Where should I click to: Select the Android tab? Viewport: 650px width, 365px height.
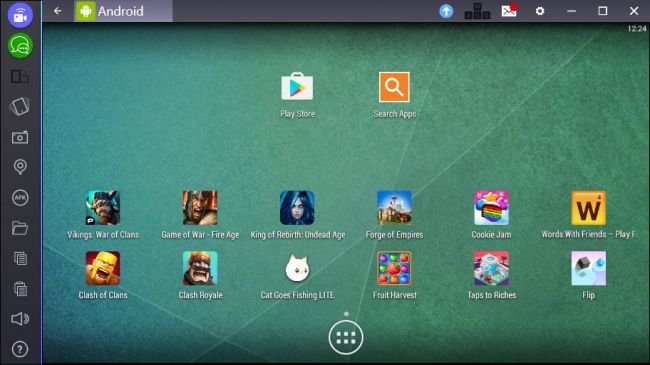[x=124, y=11]
